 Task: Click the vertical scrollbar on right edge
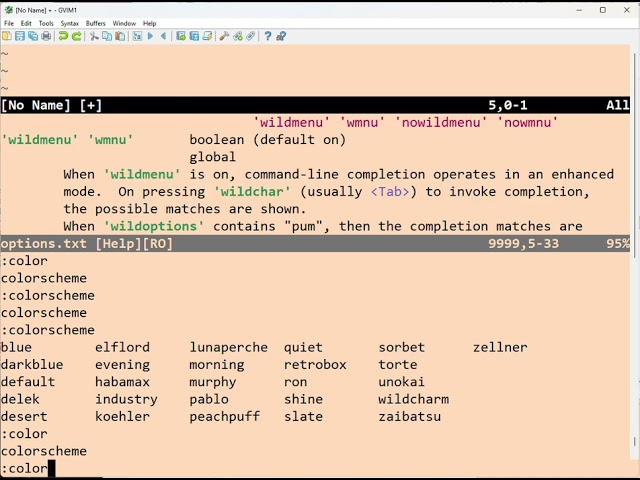coord(635,155)
